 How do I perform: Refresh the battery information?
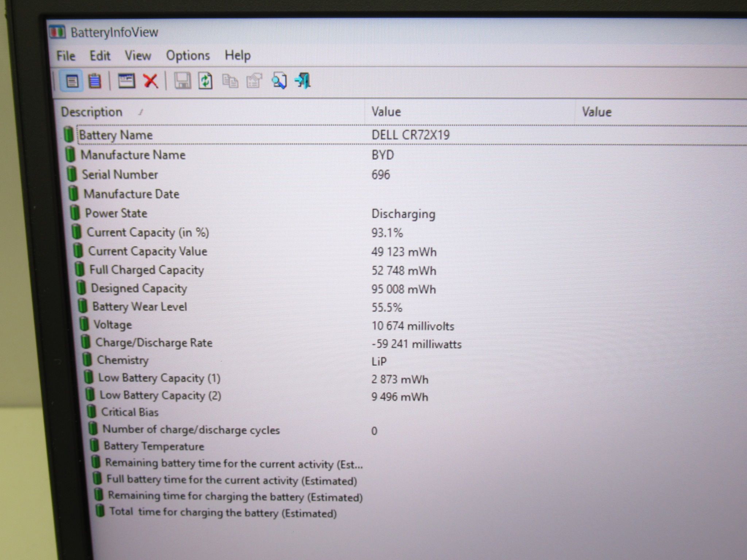click(x=205, y=81)
